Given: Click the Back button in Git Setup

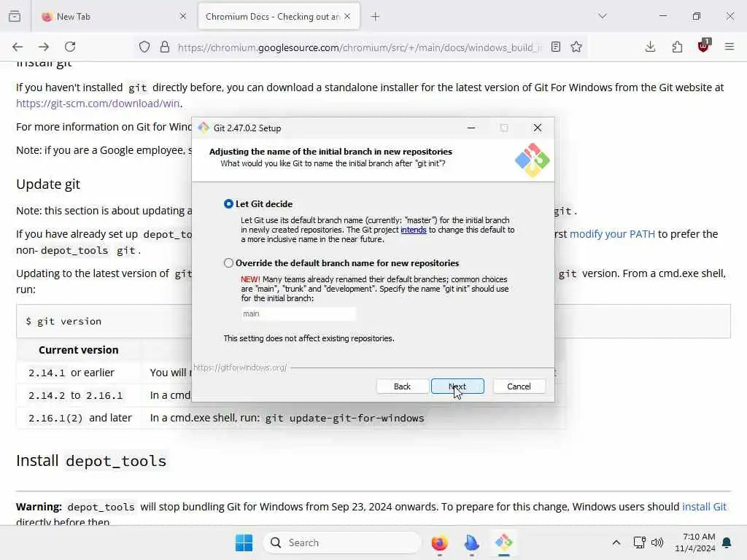Looking at the screenshot, I should coord(402,386).
